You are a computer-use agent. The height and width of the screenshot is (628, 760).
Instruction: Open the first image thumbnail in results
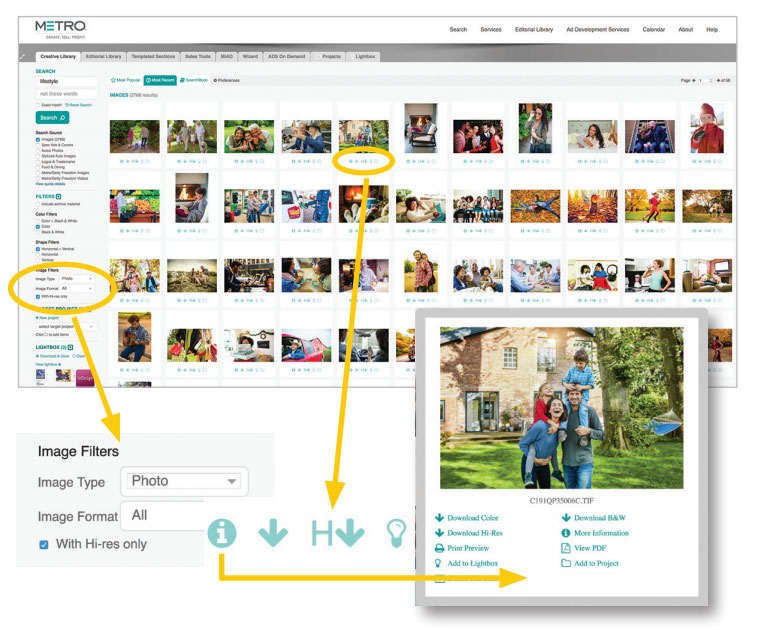coord(134,136)
